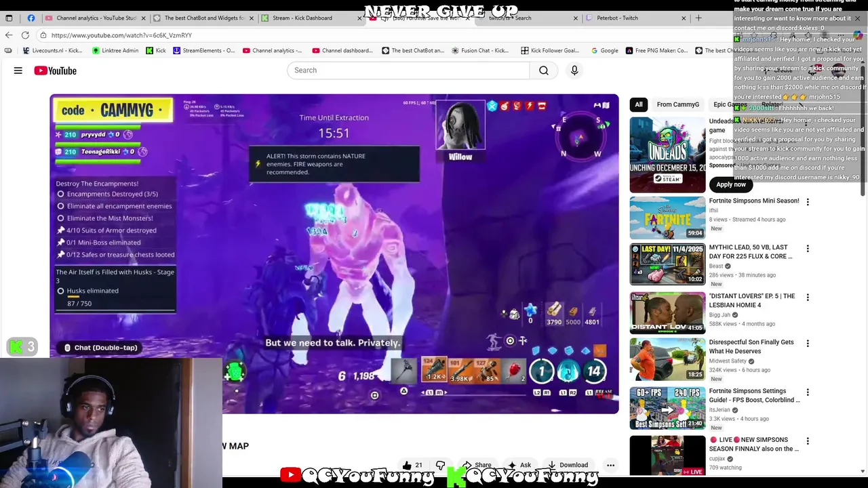Go back using browser back arrow
This screenshot has width=868, height=488.
pos(9,35)
